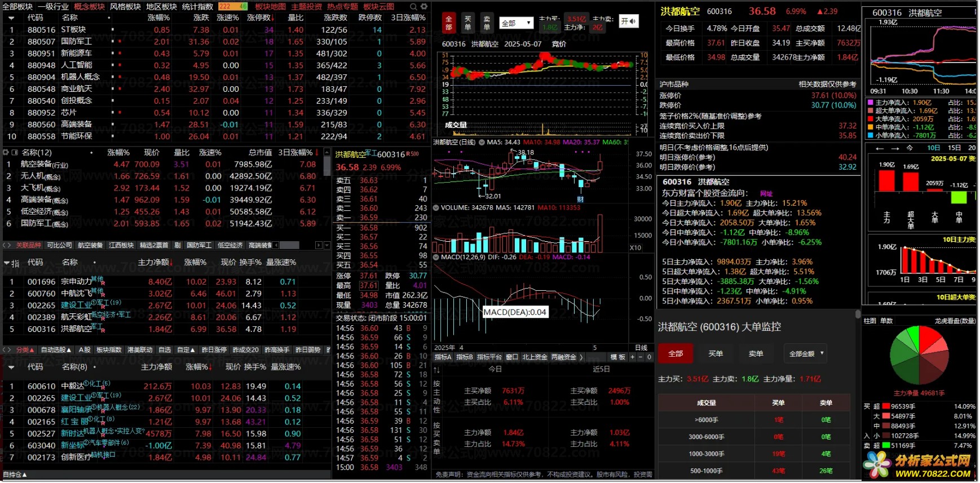
Task: Open 板块云图 link
Action: point(378,7)
